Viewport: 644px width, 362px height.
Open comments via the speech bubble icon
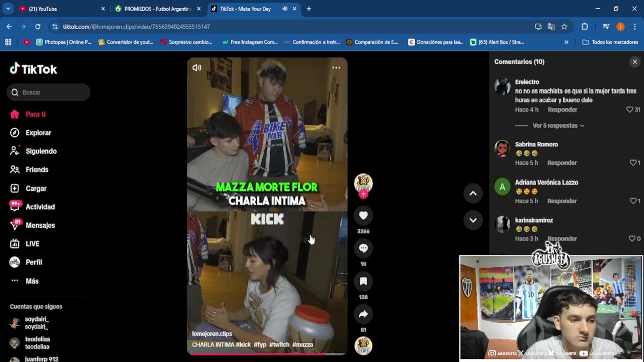[x=363, y=248]
